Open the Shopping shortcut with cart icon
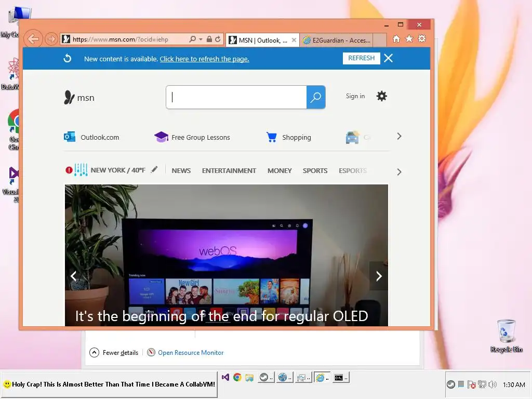The image size is (532, 399). 289,137
